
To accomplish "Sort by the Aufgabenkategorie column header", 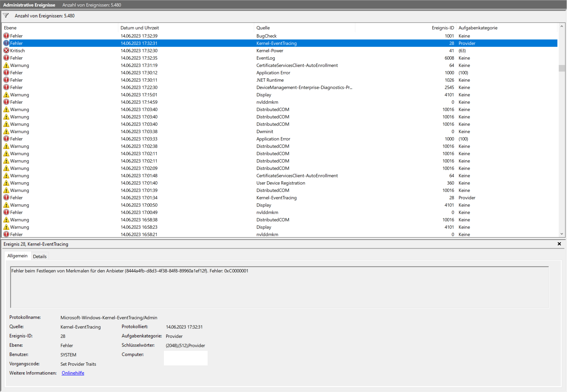I will [x=507, y=28].
